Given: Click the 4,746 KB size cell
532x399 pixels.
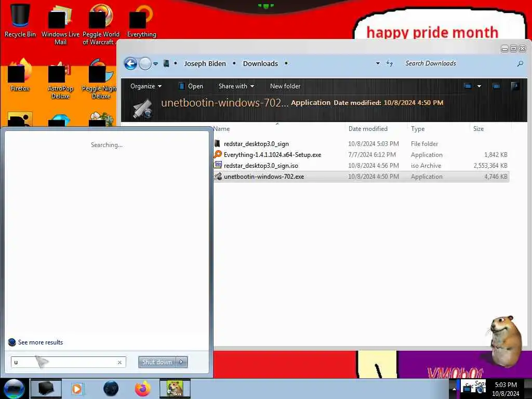Looking at the screenshot, I should (x=496, y=177).
